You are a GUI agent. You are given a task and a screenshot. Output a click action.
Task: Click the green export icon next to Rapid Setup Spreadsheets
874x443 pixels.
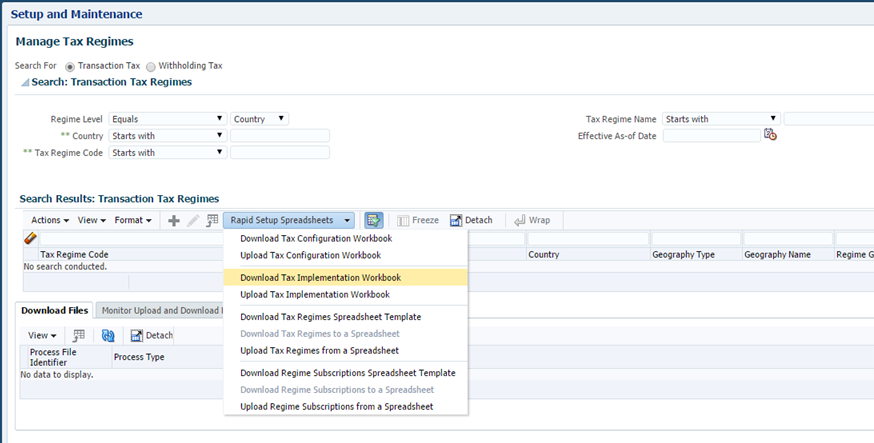pos(374,220)
